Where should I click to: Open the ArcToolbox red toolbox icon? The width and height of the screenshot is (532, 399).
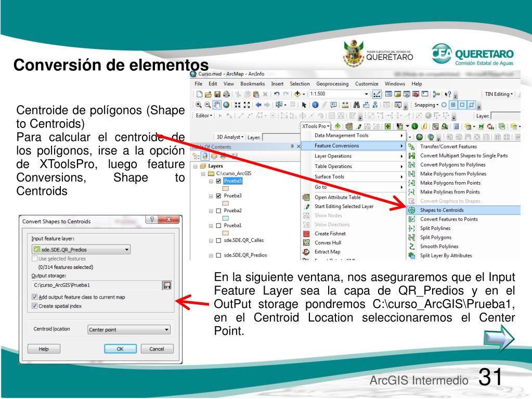[416, 94]
